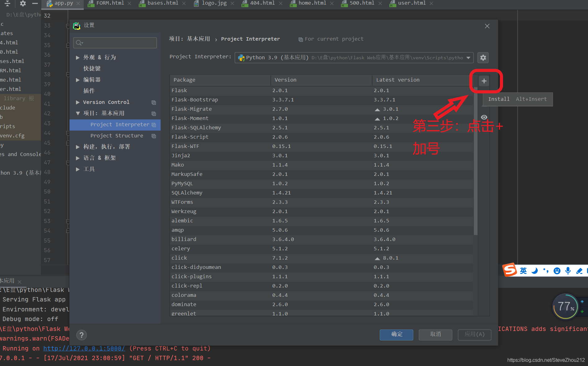Toggle the eye icon to show early releases
588x366 pixels.
coord(484,117)
